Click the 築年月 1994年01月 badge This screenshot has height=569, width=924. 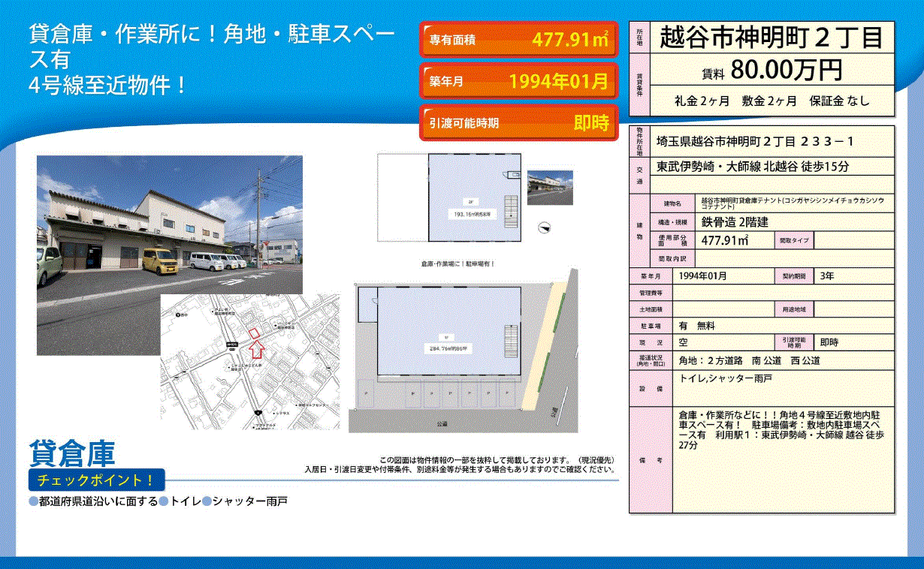[x=518, y=82]
